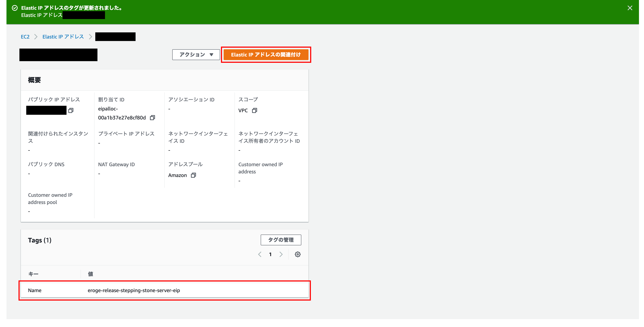The width and height of the screenshot is (644, 327).
Task: Click Elastic IP アドレスの関連付け button
Action: (x=266, y=54)
